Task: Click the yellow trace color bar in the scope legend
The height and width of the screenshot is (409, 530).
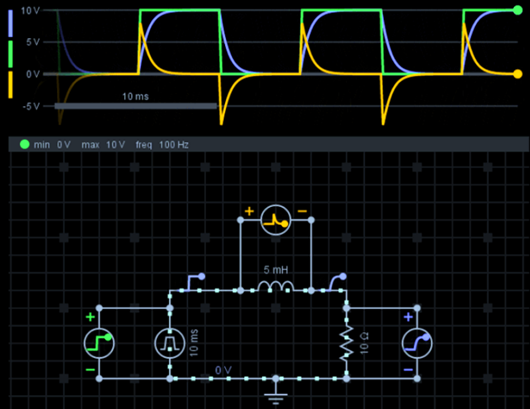Action: tap(10, 85)
